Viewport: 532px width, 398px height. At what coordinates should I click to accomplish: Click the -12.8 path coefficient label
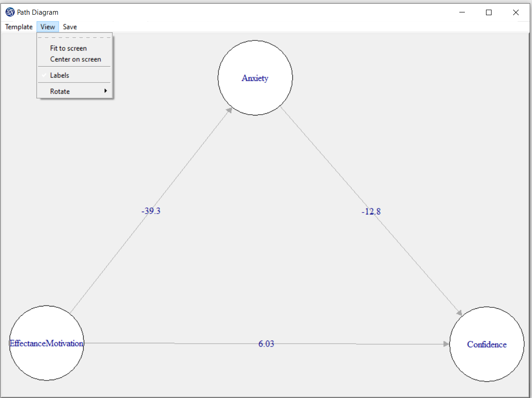coord(371,212)
